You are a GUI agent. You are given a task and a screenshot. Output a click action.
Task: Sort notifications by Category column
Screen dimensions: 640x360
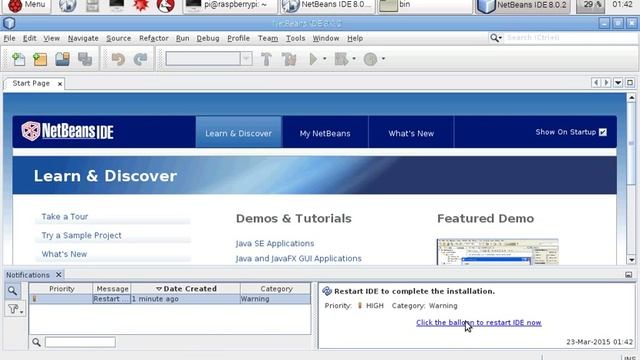[276, 289]
